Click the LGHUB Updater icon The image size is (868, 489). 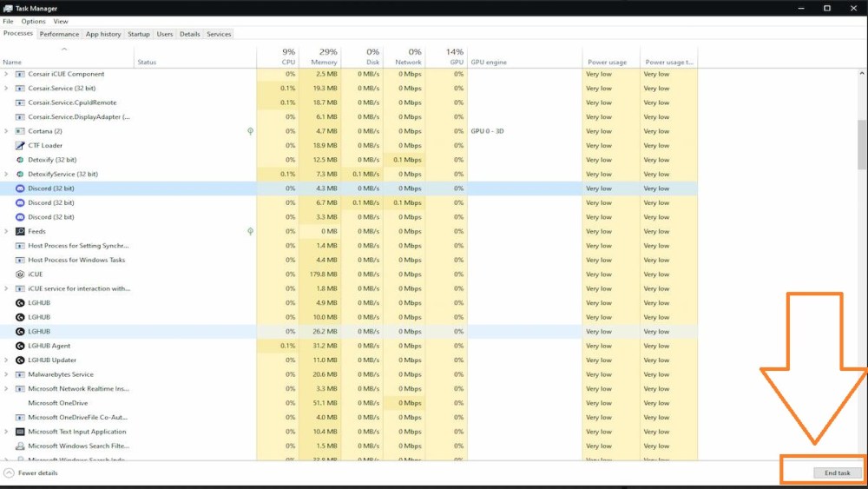click(20, 360)
